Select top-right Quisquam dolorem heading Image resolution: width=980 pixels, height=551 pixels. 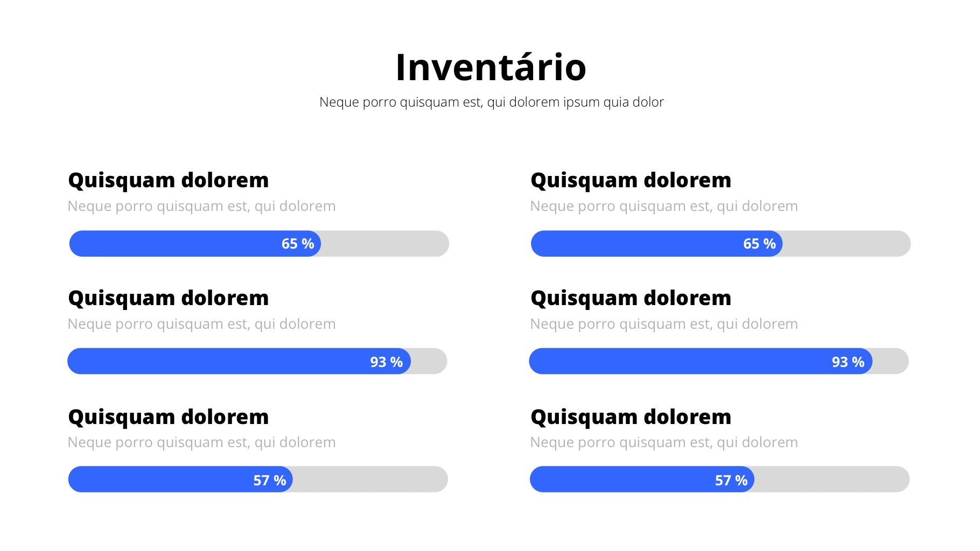point(631,180)
